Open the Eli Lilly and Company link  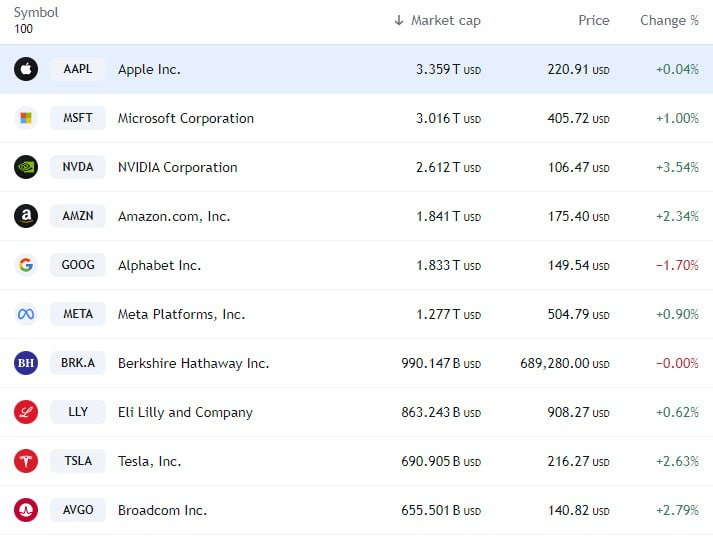[185, 413]
